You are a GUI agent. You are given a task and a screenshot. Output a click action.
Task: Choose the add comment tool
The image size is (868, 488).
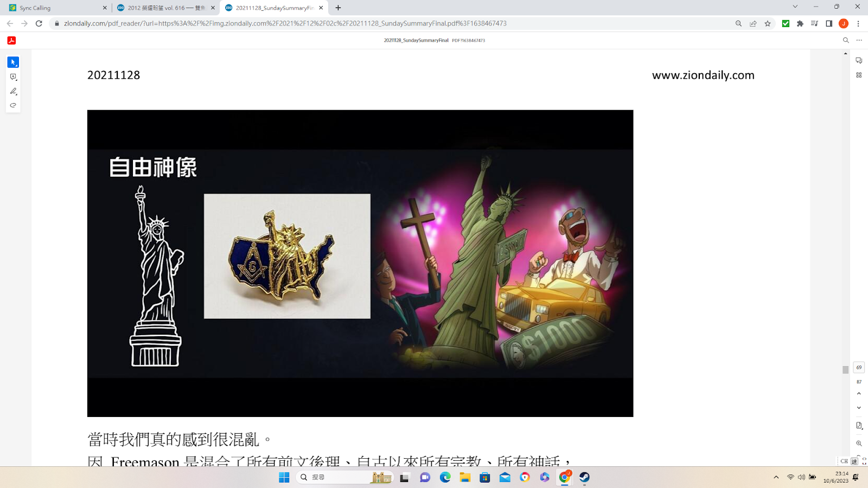tap(13, 77)
